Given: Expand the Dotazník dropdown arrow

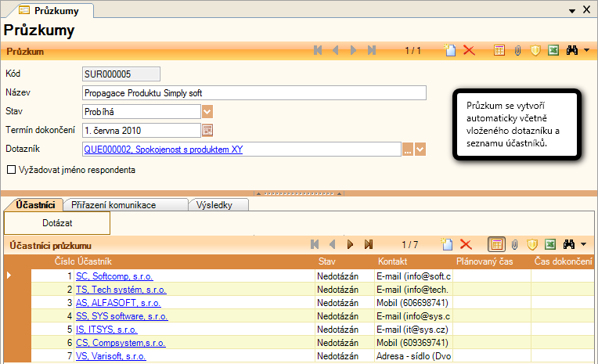Looking at the screenshot, I should tap(421, 149).
